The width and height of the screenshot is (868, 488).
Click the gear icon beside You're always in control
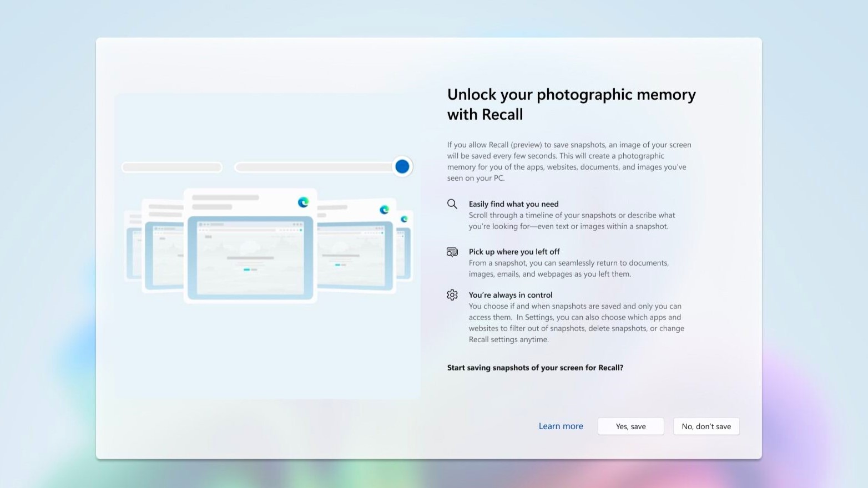pos(452,295)
